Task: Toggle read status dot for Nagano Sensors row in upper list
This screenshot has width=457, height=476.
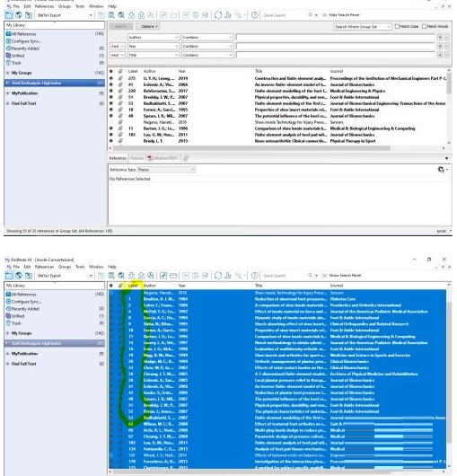Action: (111, 122)
